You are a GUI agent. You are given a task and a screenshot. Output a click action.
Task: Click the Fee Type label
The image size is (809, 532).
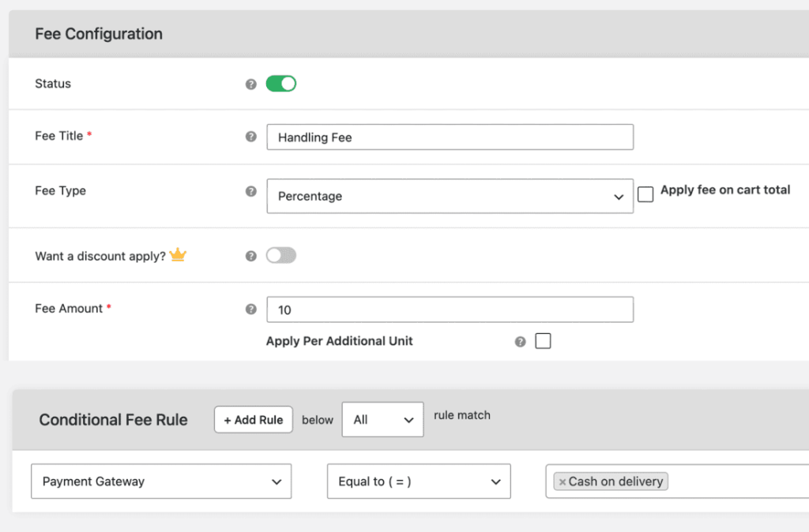click(60, 191)
